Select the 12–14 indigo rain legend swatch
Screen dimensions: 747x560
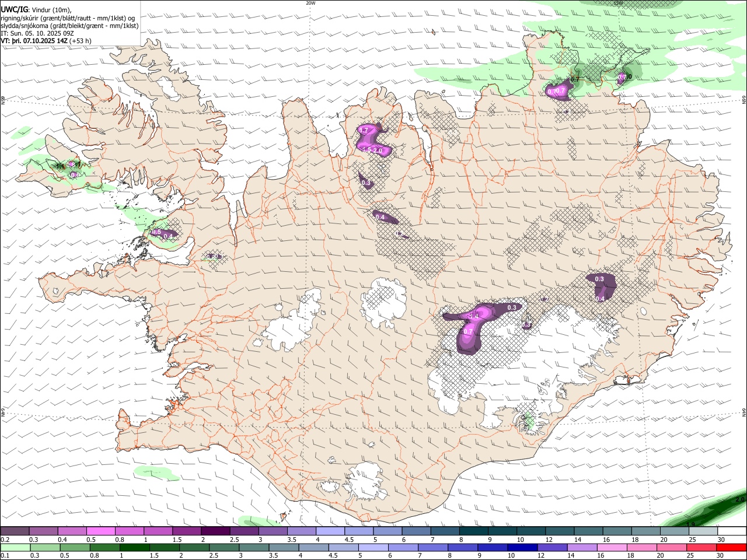click(551, 548)
